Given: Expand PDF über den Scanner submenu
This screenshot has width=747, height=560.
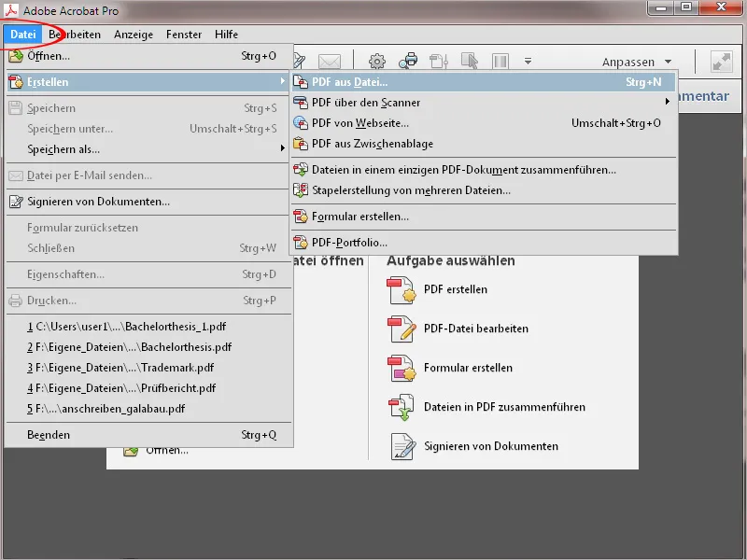Looking at the screenshot, I should tap(484, 103).
